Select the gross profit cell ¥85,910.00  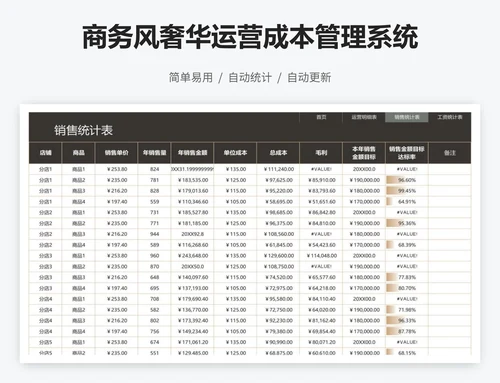[x=321, y=180]
